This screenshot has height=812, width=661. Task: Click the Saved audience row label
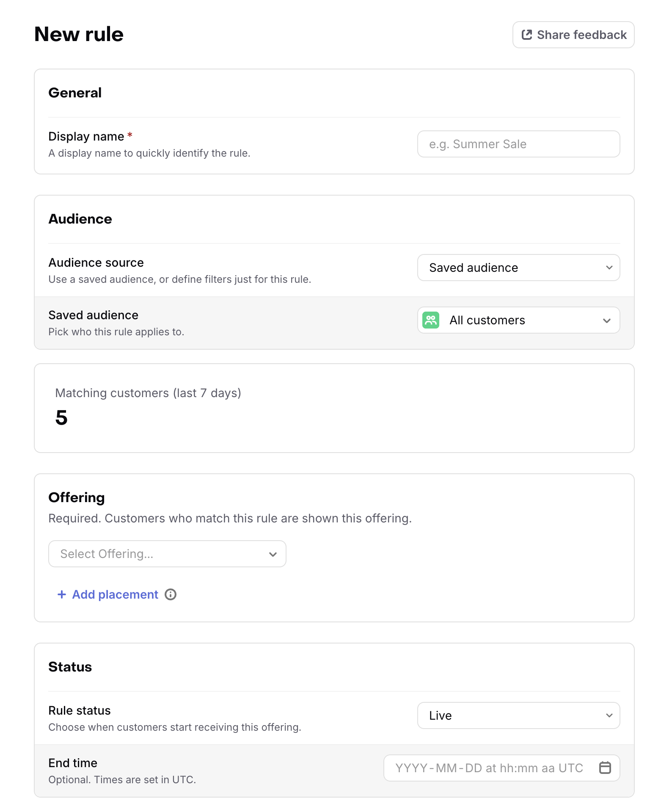coord(93,315)
